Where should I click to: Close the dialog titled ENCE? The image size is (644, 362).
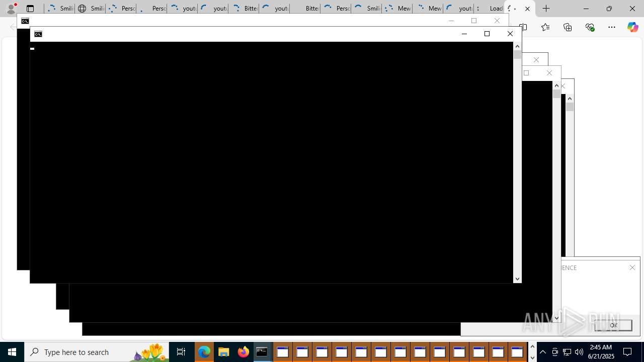tap(632, 267)
